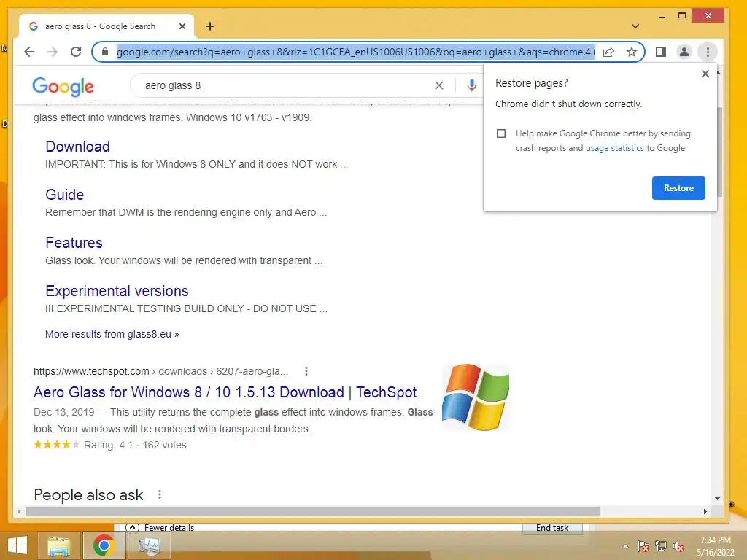Image resolution: width=747 pixels, height=560 pixels.
Task: Click the Windows logo thumbnail
Action: pos(476,397)
